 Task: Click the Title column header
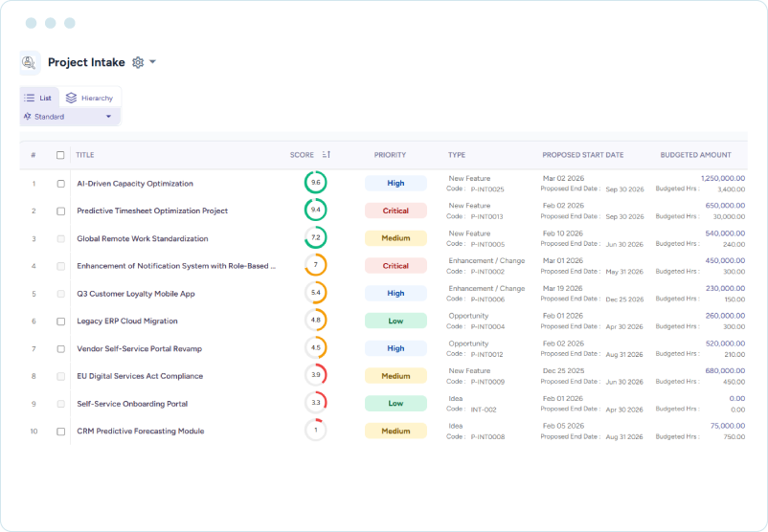pos(84,155)
